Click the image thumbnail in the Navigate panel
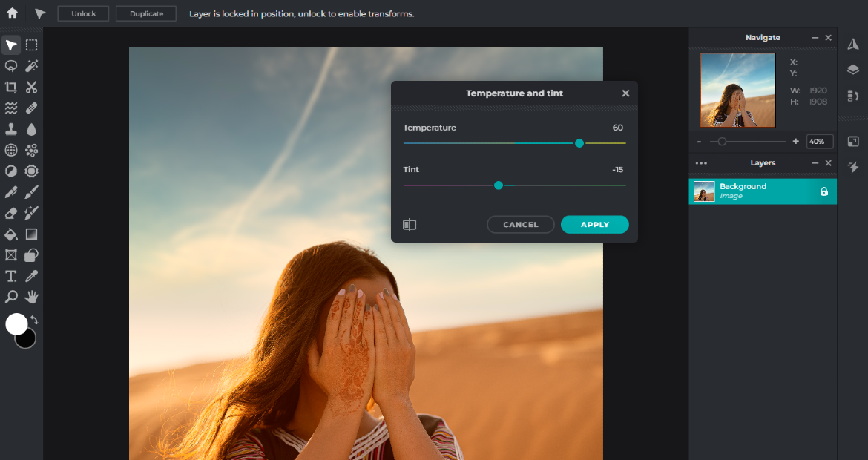The width and height of the screenshot is (868, 460). pyautogui.click(x=737, y=90)
